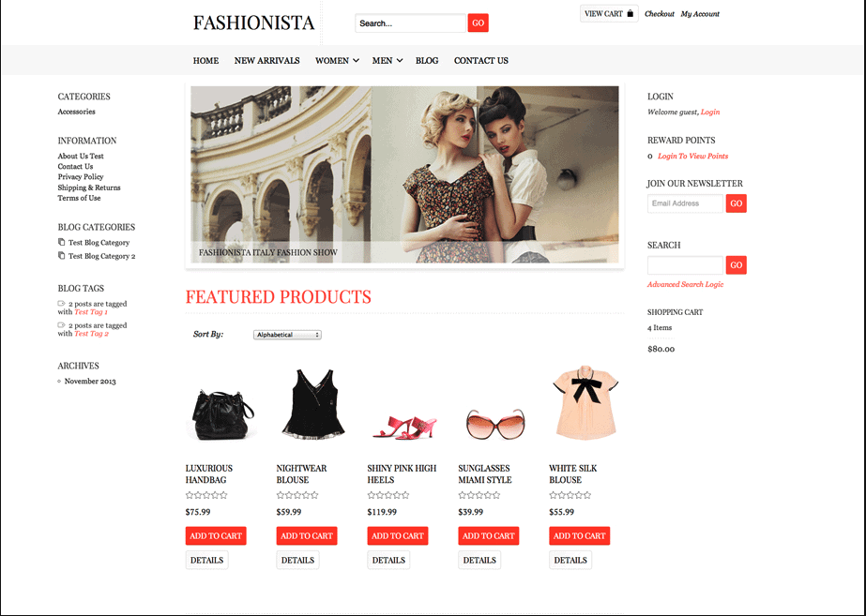Open the Sort By Alphabetical dropdown
The height and width of the screenshot is (616, 866).
(287, 335)
